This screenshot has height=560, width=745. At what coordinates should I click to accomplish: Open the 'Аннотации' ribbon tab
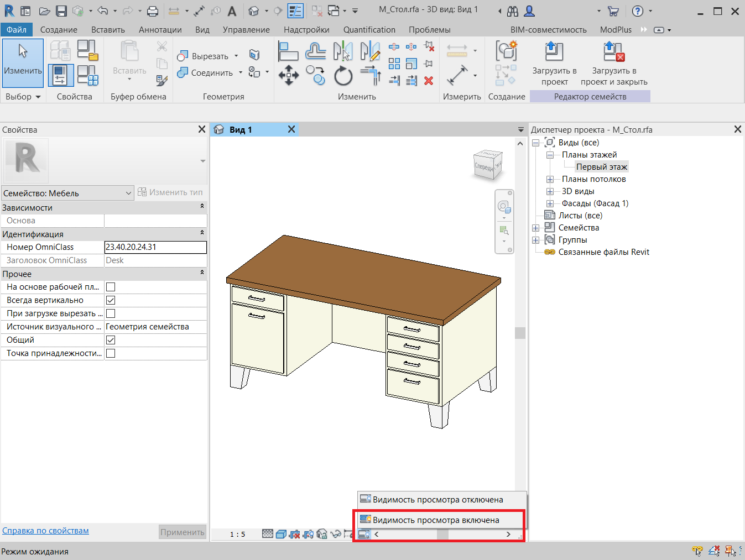click(160, 30)
